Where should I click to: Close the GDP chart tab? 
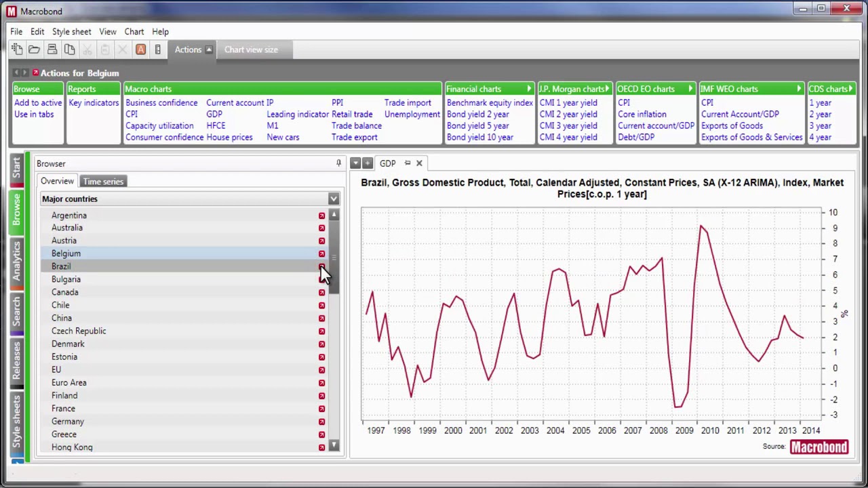coord(419,163)
